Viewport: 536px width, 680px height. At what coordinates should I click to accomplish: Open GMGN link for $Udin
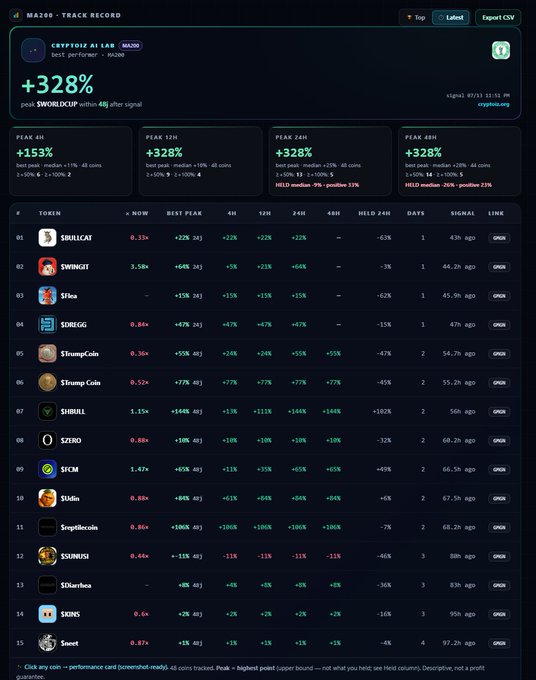(499, 498)
